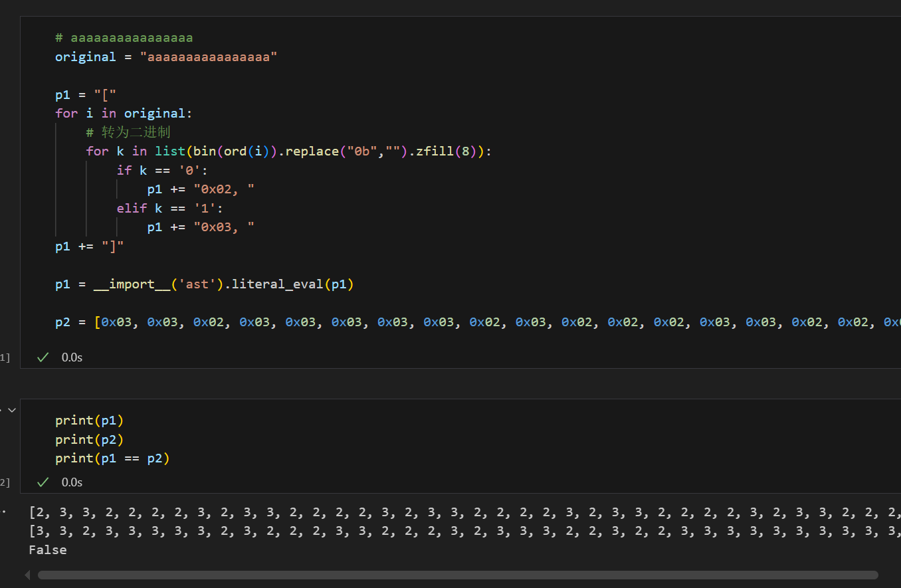Image resolution: width=901 pixels, height=588 pixels.
Task: Click the green success checkmark of cell 2
Action: 43,482
